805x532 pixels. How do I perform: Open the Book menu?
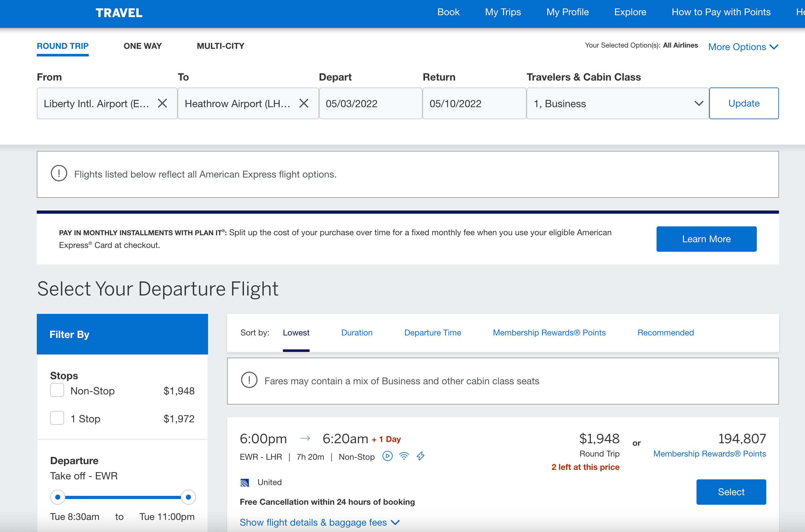[448, 12]
